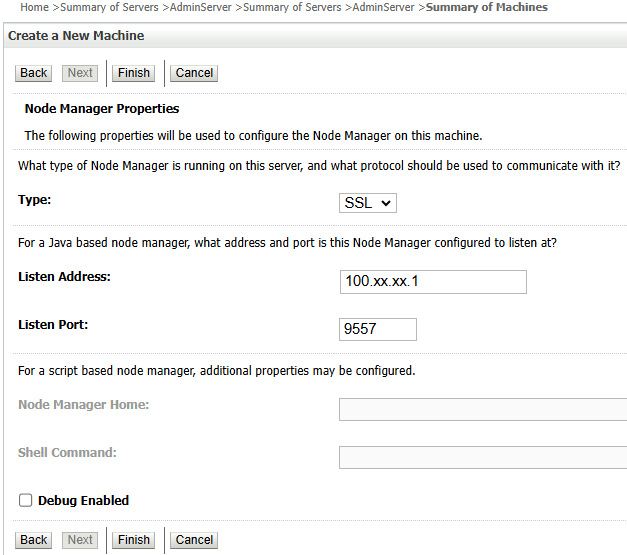Click the bottom Back button
Viewport: 627px width, 555px height.
(x=34, y=540)
